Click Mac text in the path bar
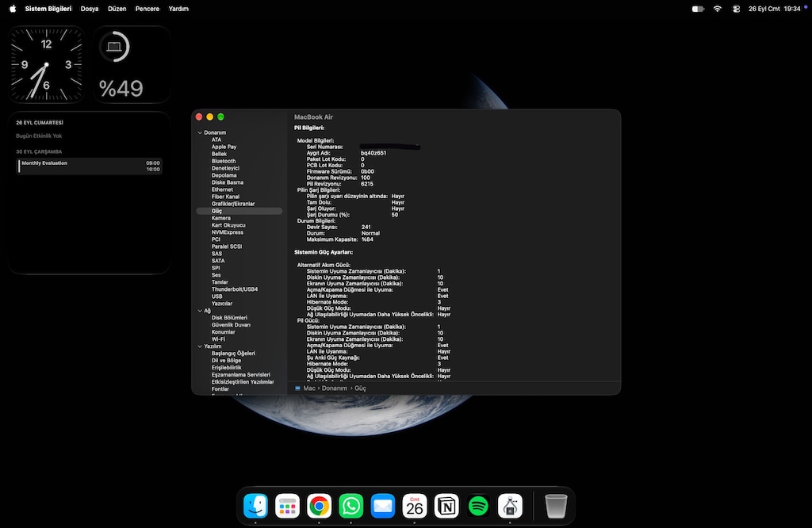The image size is (812, 528). coord(309,388)
